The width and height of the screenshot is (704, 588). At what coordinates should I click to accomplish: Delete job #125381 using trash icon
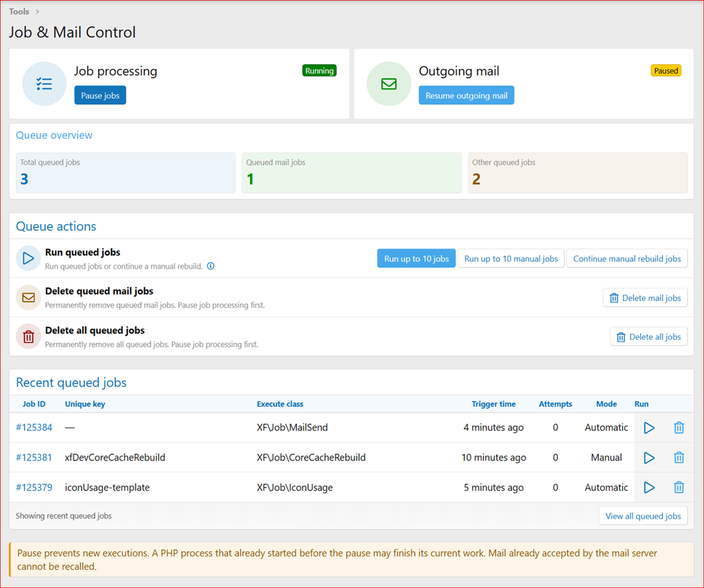(x=679, y=458)
